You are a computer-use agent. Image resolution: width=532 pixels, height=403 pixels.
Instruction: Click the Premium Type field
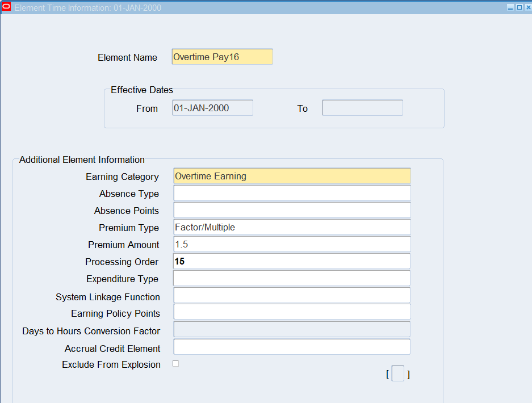pos(292,227)
